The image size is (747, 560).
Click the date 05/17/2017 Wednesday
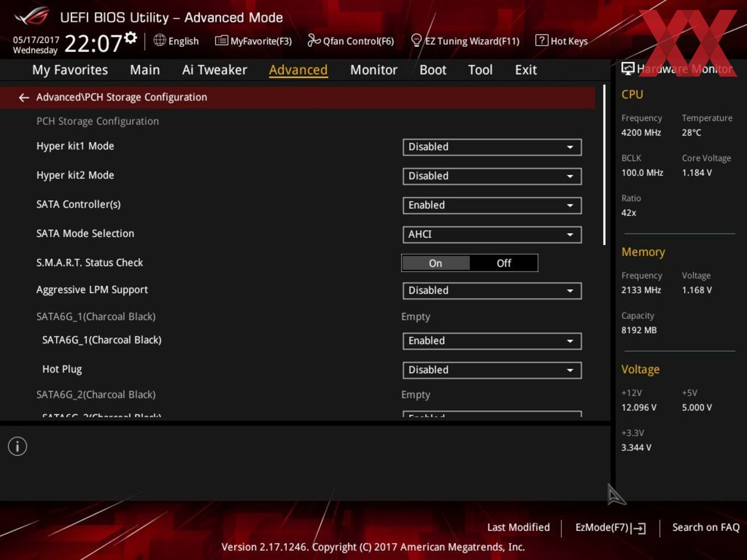[x=36, y=45]
